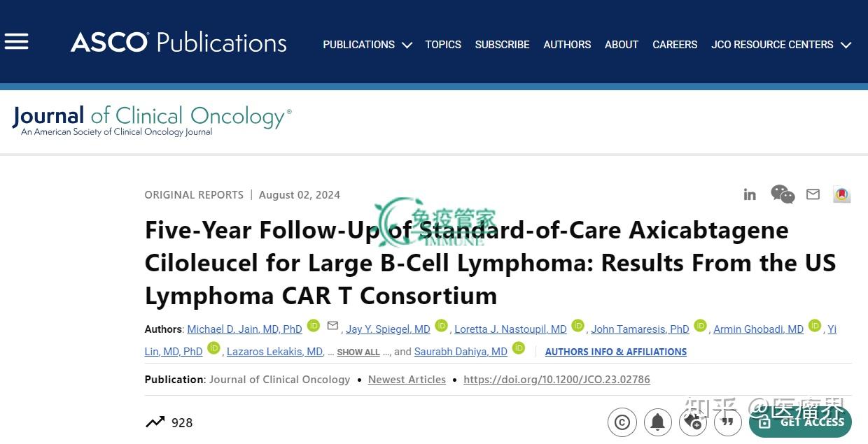Go to the SUBSCRIBE menu item
868x444 pixels.
502,45
